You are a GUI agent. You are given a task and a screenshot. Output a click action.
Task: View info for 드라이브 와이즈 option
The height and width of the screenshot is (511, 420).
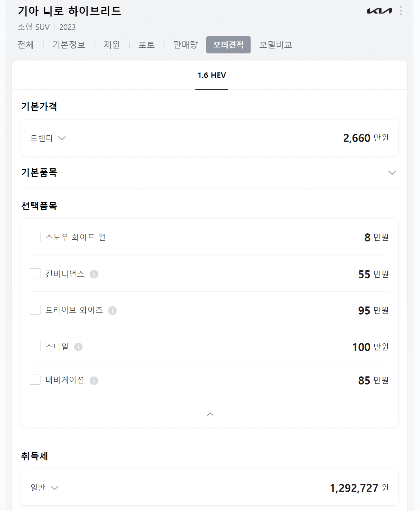coord(112,311)
